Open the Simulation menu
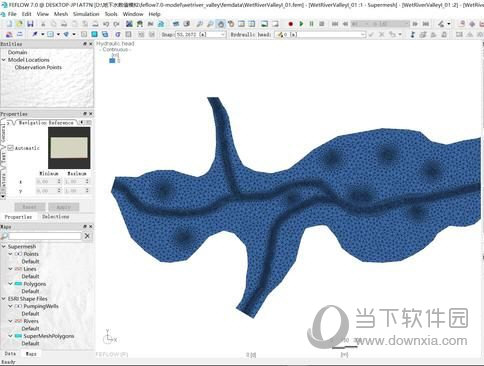484x366 pixels. [x=86, y=14]
